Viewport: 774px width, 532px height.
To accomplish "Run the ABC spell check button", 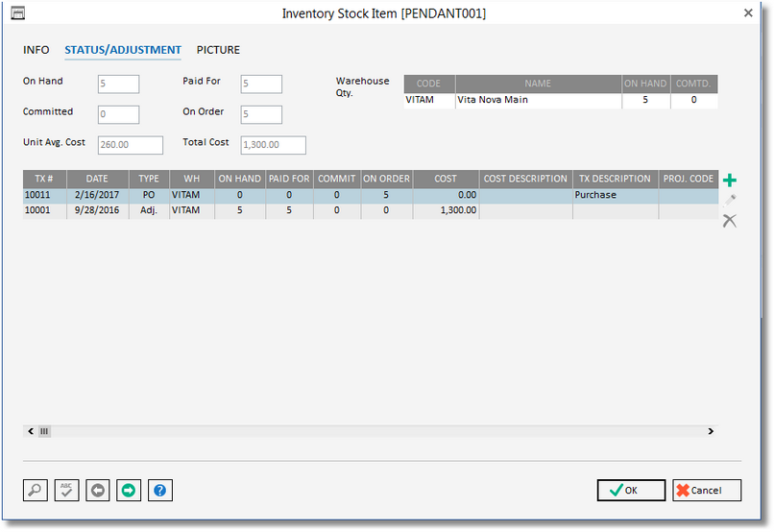I will coord(66,491).
